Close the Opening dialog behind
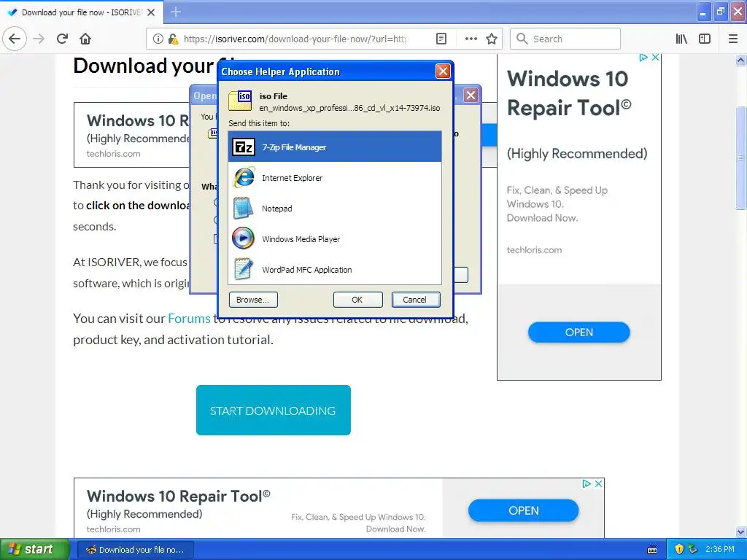Viewport: 747px width, 560px height. (x=471, y=96)
